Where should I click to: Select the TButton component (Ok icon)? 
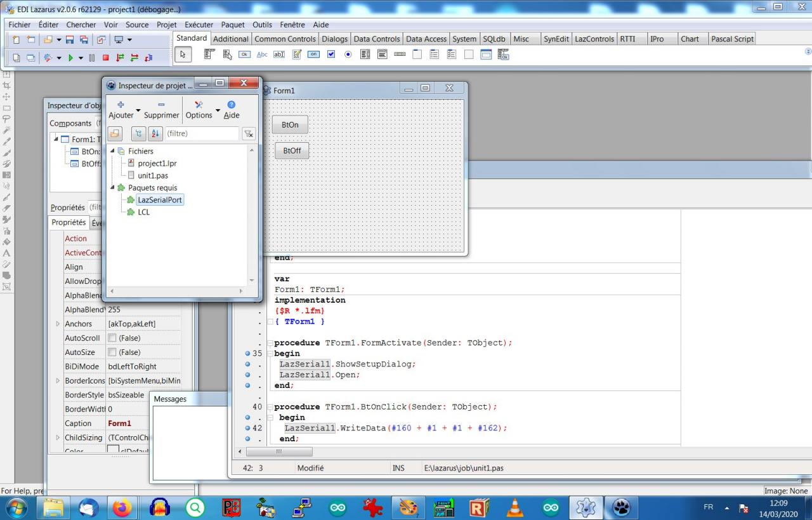pos(244,55)
